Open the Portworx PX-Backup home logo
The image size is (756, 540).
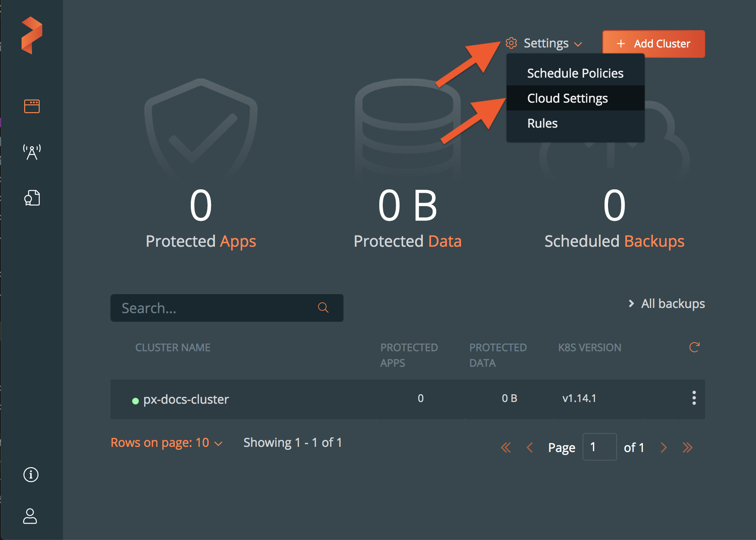[31, 35]
